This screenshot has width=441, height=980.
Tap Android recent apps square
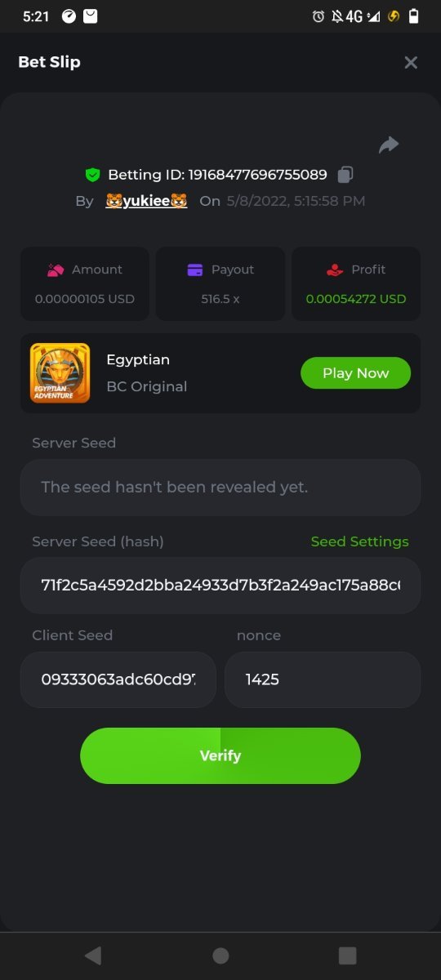pyautogui.click(x=348, y=955)
